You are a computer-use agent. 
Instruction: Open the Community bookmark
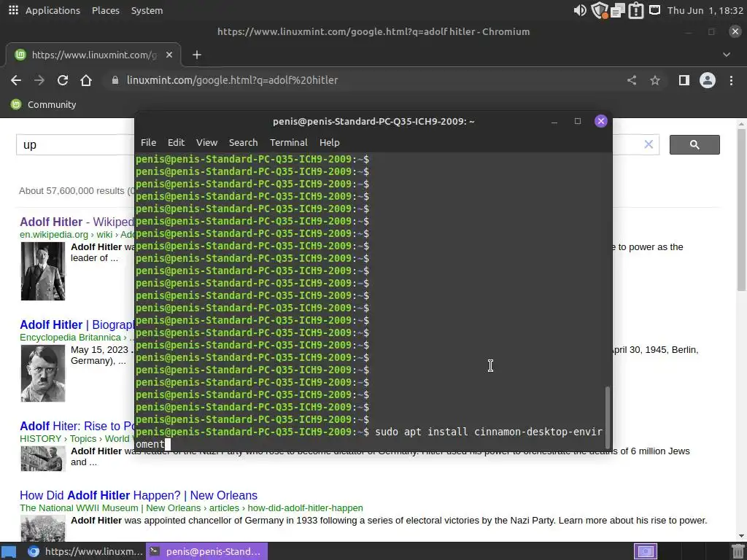pos(43,104)
